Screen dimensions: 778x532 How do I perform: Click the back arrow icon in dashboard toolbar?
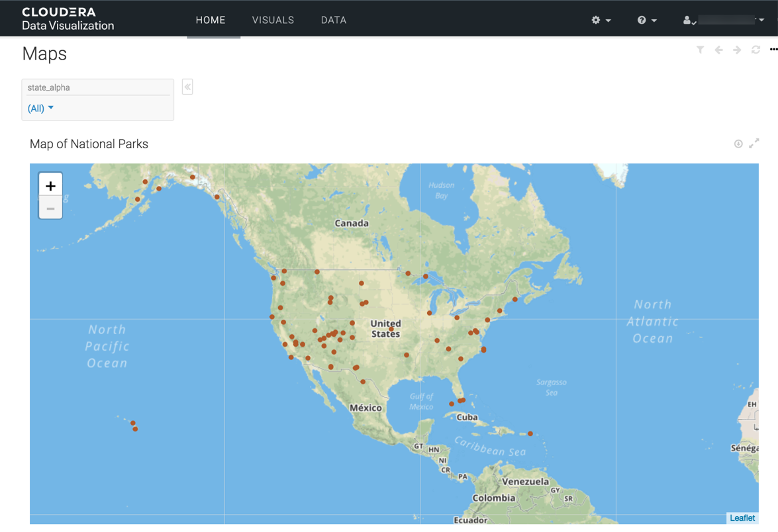tap(718, 50)
